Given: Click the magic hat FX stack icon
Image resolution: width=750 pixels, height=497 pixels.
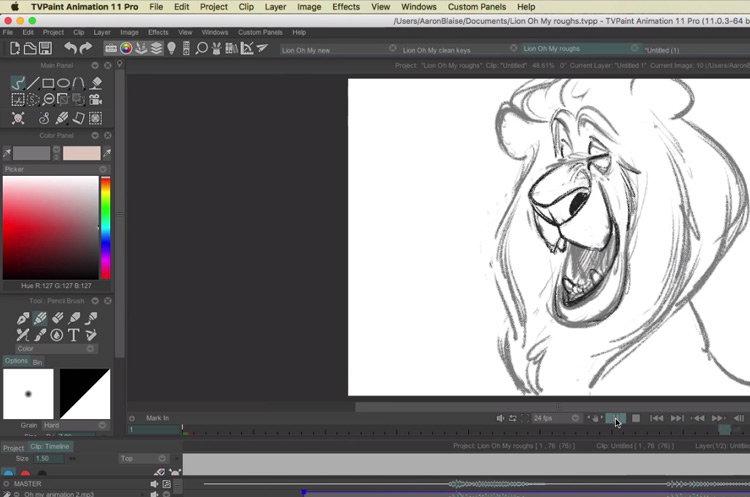Looking at the screenshot, I should click(x=217, y=48).
